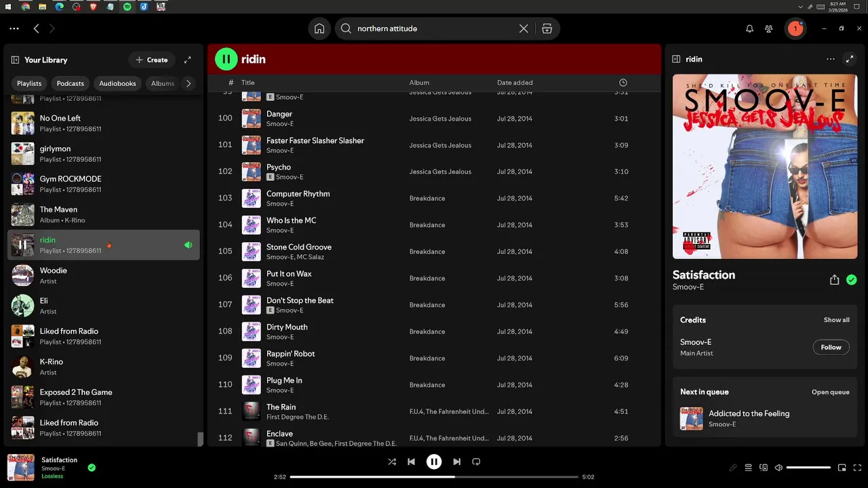Toggle shuffle in playback bar
Screen dimensions: 868x488
tap(392, 462)
